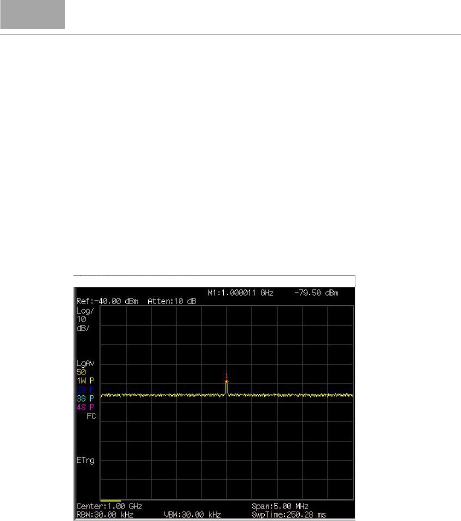Select the Atten:10 dB readout
The image size is (461, 521).
point(172,301)
